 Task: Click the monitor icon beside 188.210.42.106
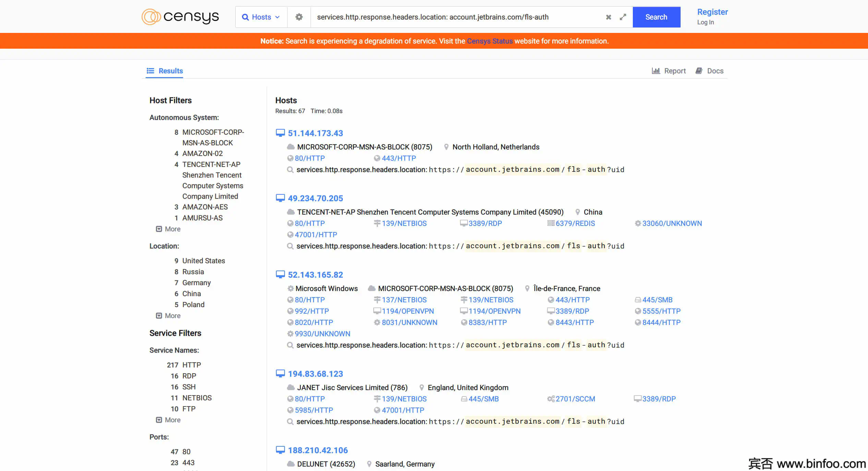[x=280, y=450]
